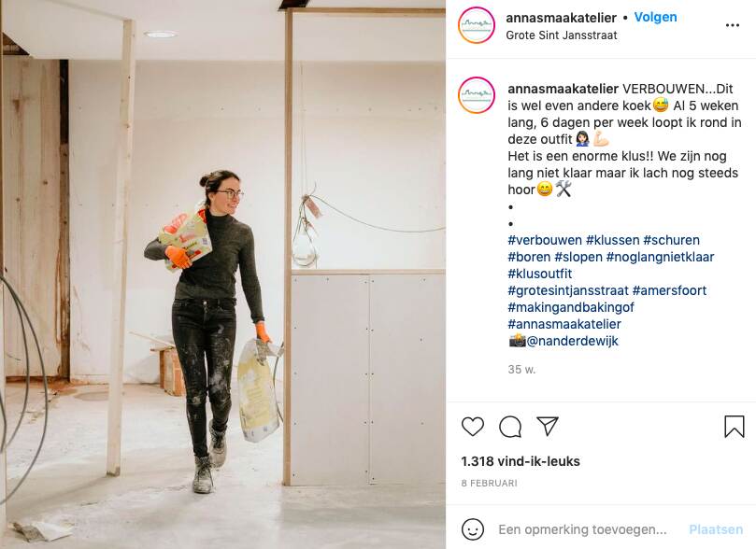The height and width of the screenshot is (549, 756).
Task: Share post using paper plane icon
Action: 548,426
